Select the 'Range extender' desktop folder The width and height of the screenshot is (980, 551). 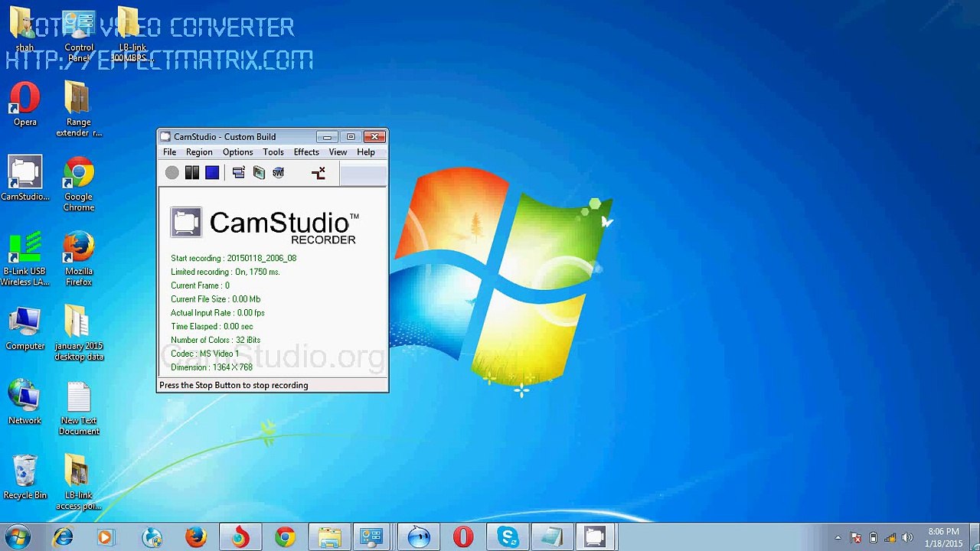78,109
